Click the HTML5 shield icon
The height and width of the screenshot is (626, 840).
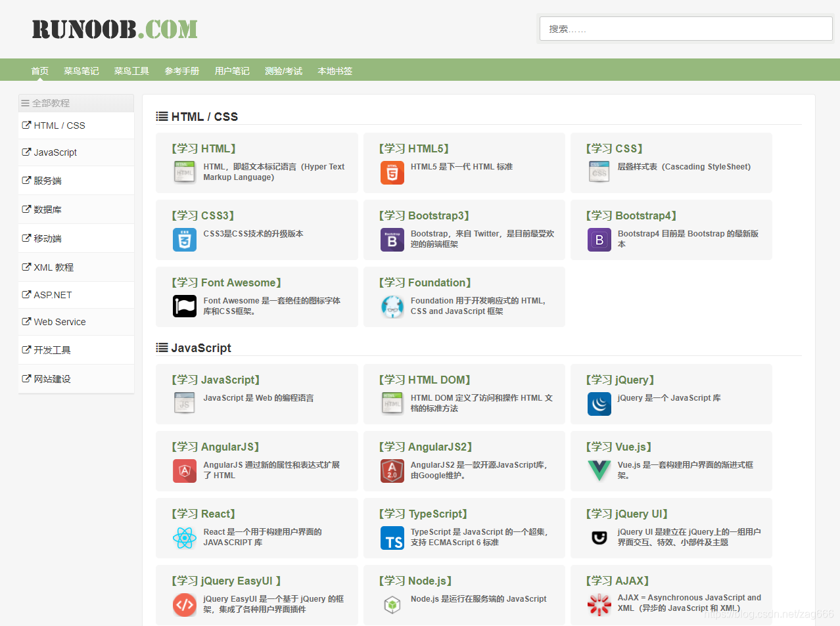(392, 172)
